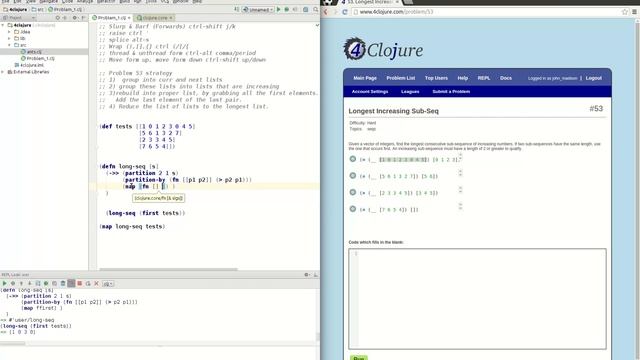
Task: Click bookmark star in address bar
Action: 624,12
